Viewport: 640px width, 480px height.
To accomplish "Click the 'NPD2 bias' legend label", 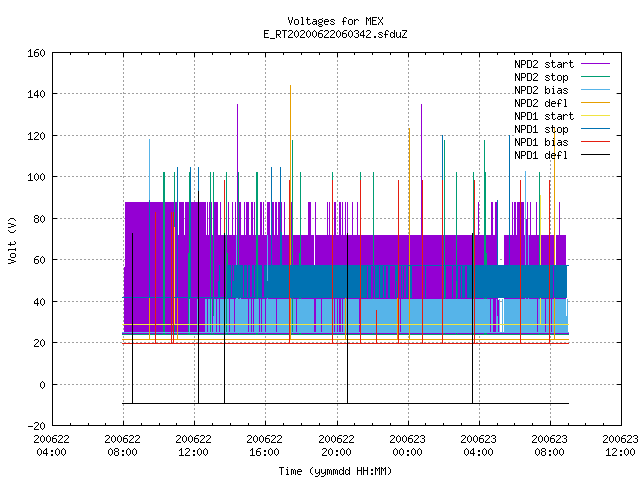I will click(541, 90).
